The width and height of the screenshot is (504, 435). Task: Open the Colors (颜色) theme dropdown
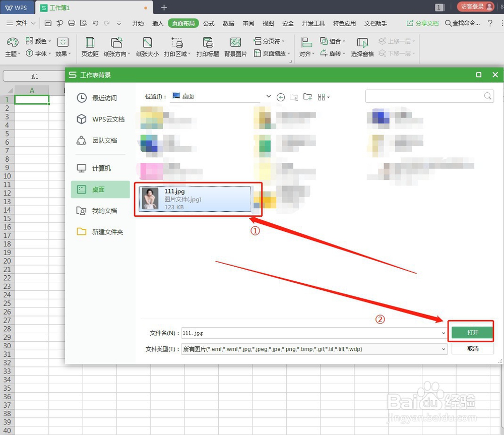[38, 41]
